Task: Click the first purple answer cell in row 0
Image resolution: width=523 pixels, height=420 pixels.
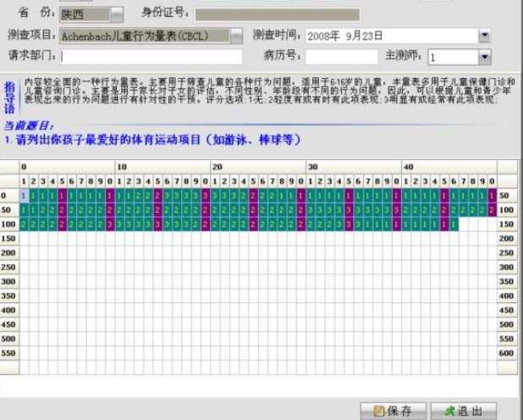Action: [x=62, y=195]
